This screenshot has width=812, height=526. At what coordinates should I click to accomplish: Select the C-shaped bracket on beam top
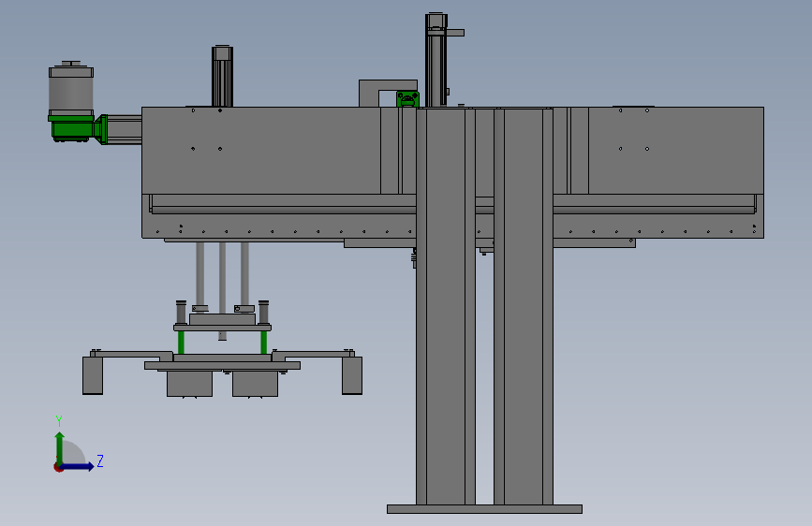pos(388,94)
